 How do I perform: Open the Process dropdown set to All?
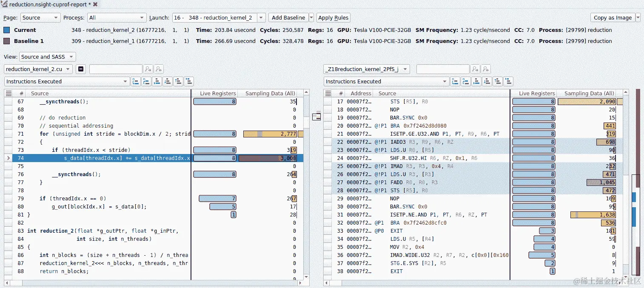coord(117,17)
